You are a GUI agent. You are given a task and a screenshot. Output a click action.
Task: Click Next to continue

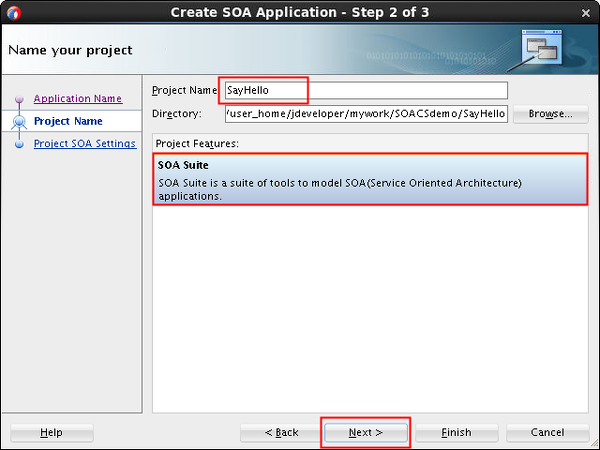pyautogui.click(x=365, y=432)
